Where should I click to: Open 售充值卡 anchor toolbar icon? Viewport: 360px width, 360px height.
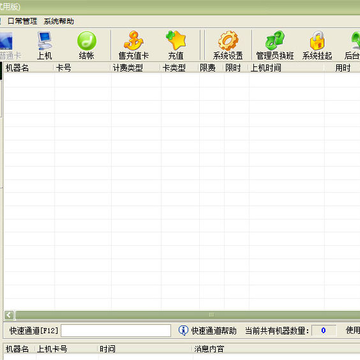pos(133,41)
